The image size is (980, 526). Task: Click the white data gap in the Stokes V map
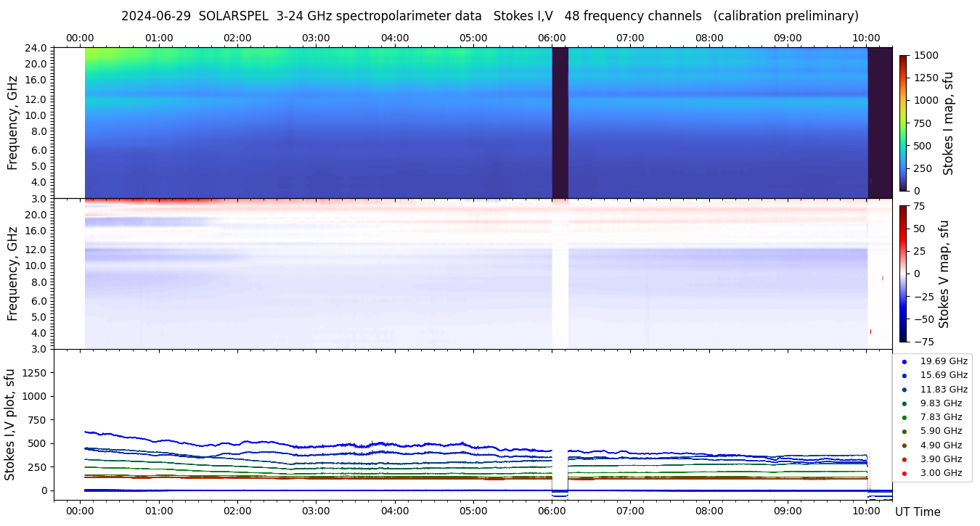(x=560, y=274)
